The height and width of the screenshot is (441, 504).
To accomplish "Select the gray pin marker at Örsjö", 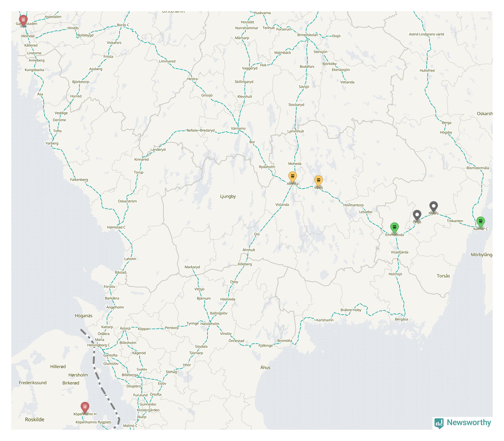I will tap(417, 215).
